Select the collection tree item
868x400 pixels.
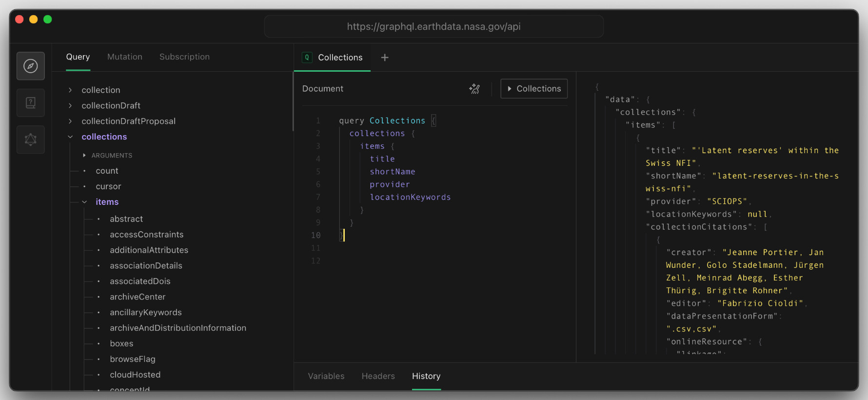[101, 90]
